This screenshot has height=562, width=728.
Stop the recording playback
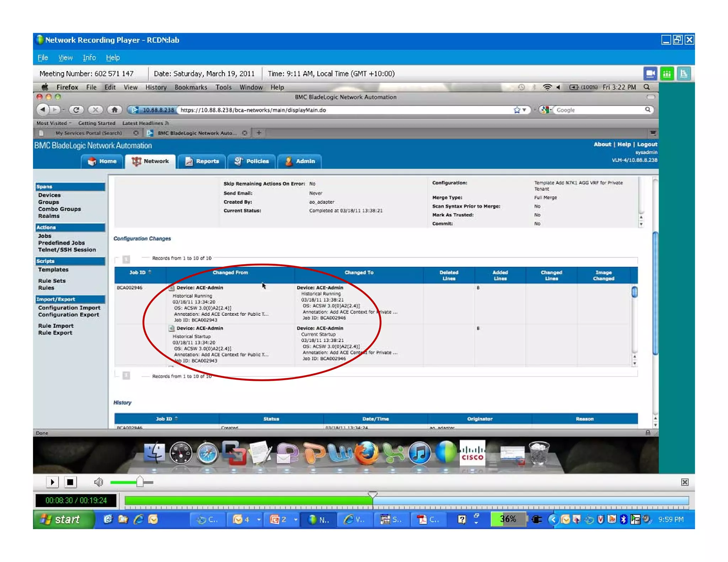pyautogui.click(x=70, y=482)
